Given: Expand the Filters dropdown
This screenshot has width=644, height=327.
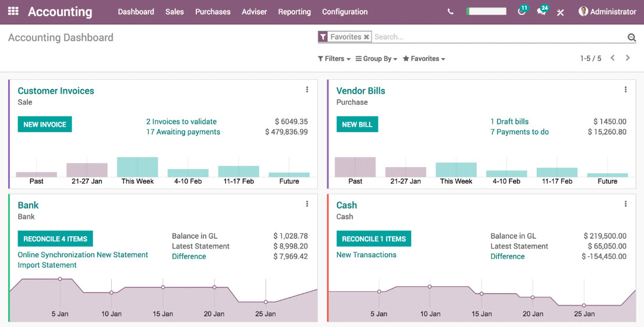Looking at the screenshot, I should coord(334,59).
